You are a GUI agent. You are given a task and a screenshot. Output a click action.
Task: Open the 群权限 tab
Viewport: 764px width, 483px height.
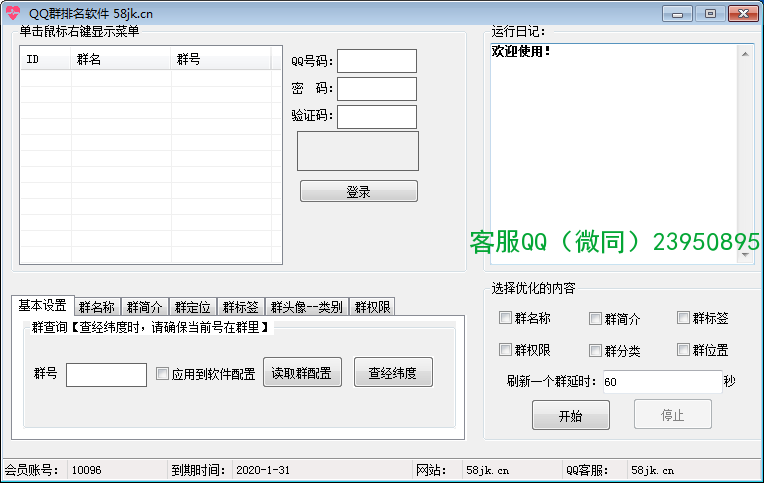[372, 307]
